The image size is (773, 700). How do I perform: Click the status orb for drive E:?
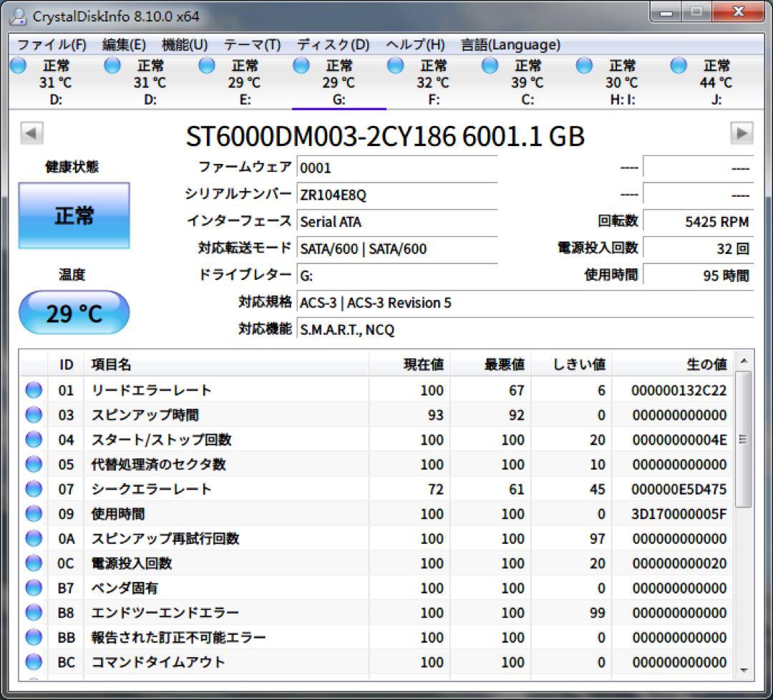click(x=206, y=65)
